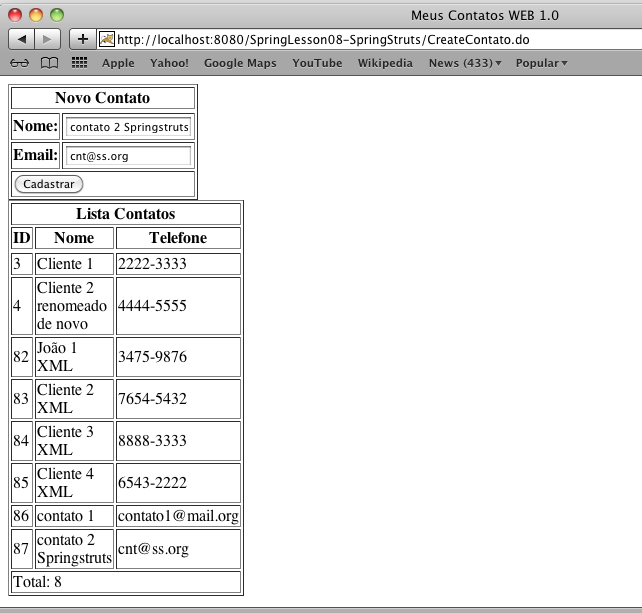This screenshot has height=613, width=642.
Task: Expand the Popular bookmarks folder
Action: 541,63
